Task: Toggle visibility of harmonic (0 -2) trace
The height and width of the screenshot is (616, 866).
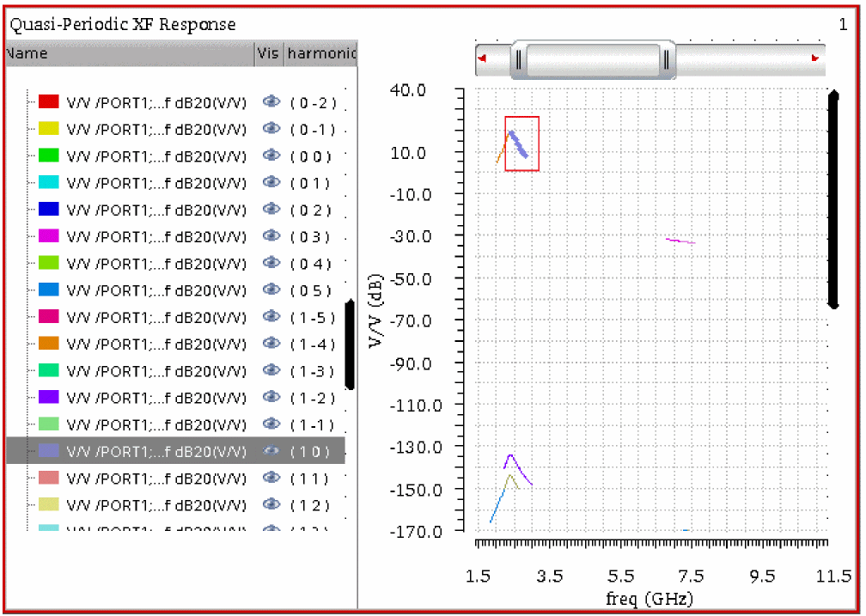Action: coord(271,101)
